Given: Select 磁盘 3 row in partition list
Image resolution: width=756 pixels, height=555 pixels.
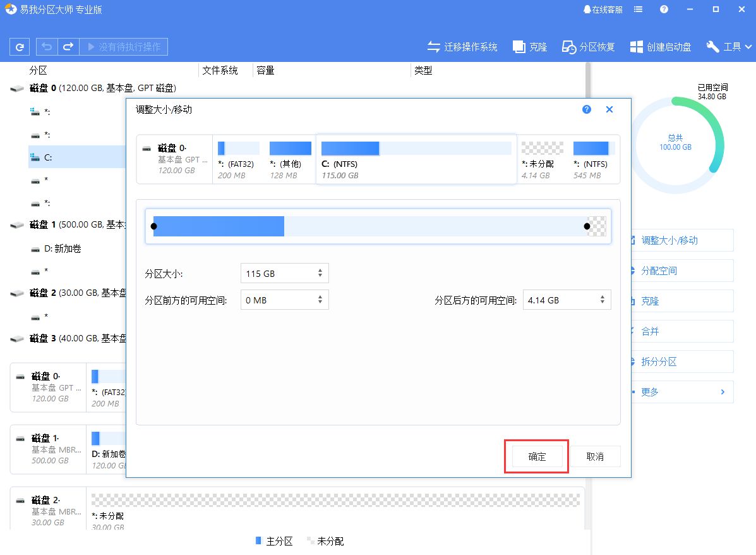Looking at the screenshot, I should pyautogui.click(x=68, y=338).
